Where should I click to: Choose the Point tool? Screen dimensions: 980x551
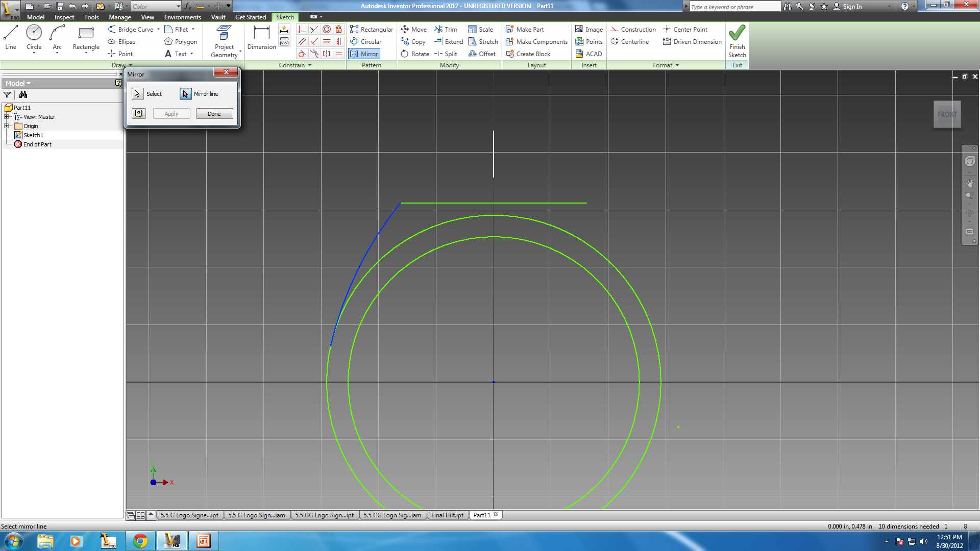point(120,54)
